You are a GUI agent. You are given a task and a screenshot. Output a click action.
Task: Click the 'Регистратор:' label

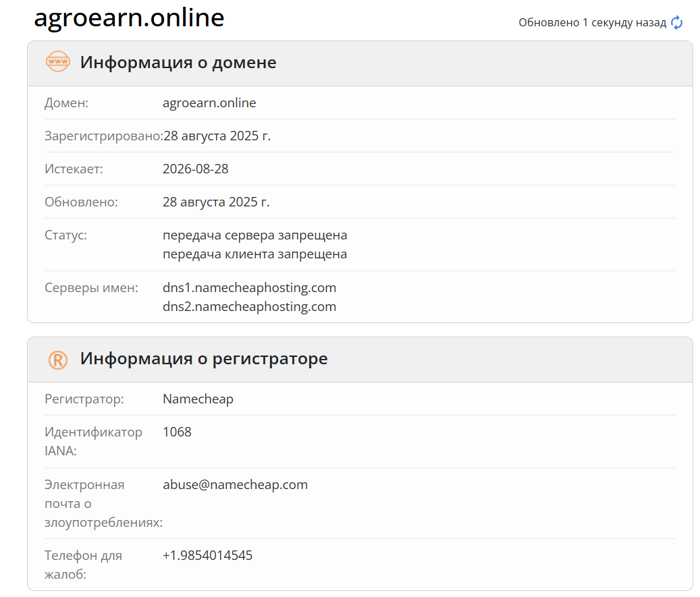pyautogui.click(x=84, y=399)
